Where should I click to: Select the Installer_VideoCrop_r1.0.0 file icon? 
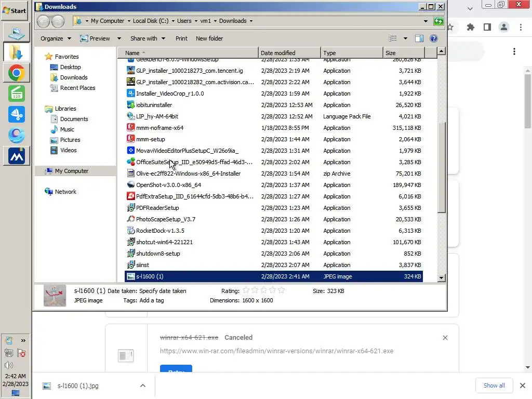tap(130, 94)
